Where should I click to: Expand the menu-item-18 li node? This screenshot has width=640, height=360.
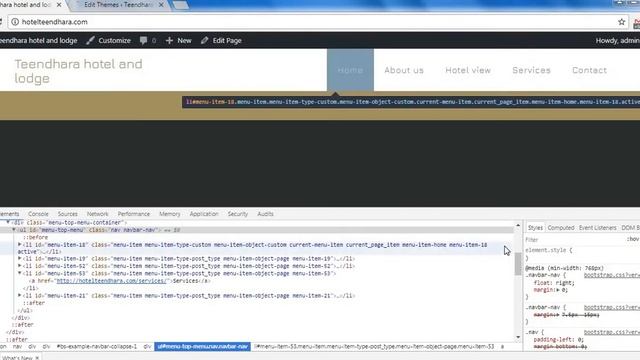pos(20,244)
